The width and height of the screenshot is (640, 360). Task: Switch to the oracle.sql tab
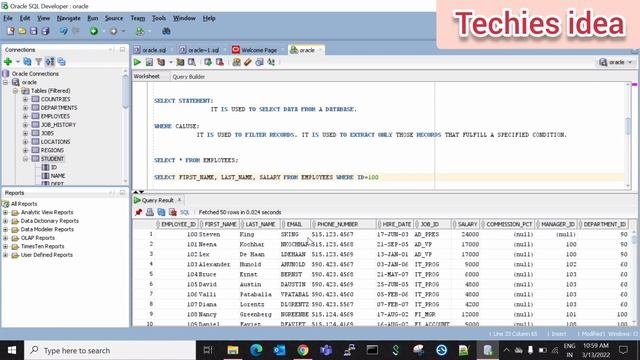pos(153,50)
